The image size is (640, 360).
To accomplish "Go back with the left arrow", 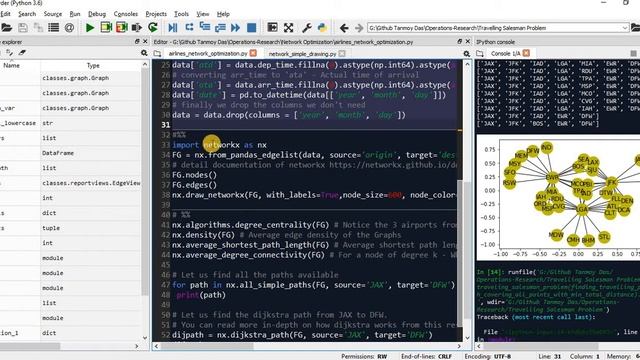I will (344, 28).
